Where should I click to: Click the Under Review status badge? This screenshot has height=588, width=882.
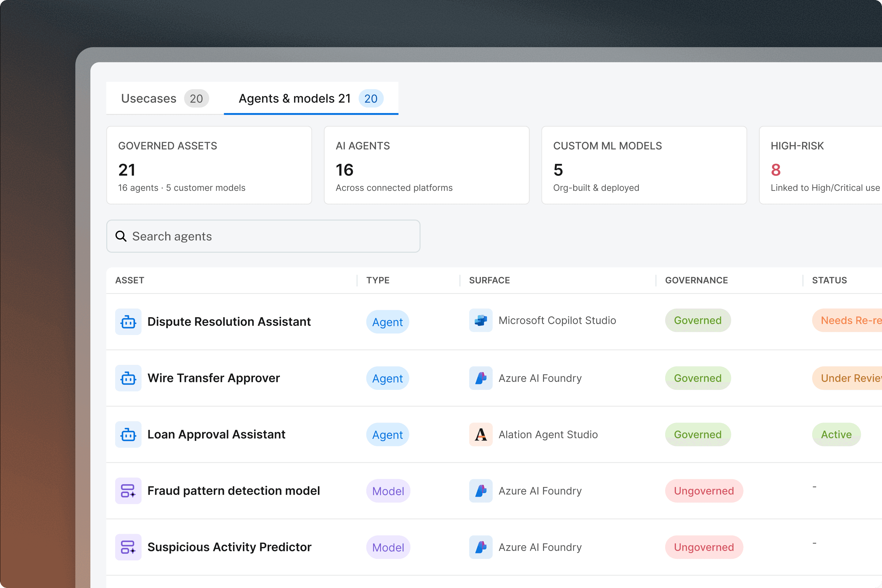coord(847,378)
